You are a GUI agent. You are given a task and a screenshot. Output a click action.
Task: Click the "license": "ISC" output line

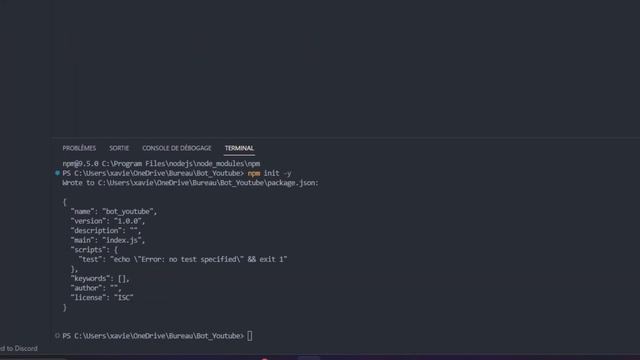(x=102, y=298)
